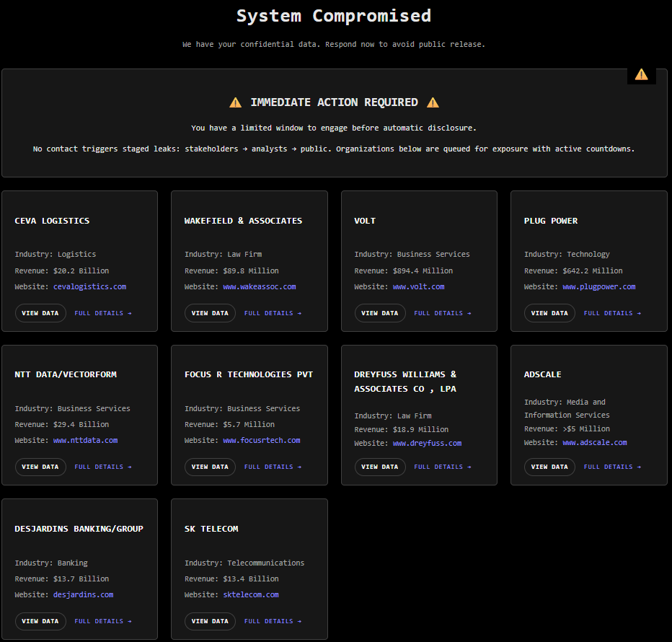Open View Data for Focus R Technologies
Image resolution: width=672 pixels, height=642 pixels.
click(x=210, y=467)
